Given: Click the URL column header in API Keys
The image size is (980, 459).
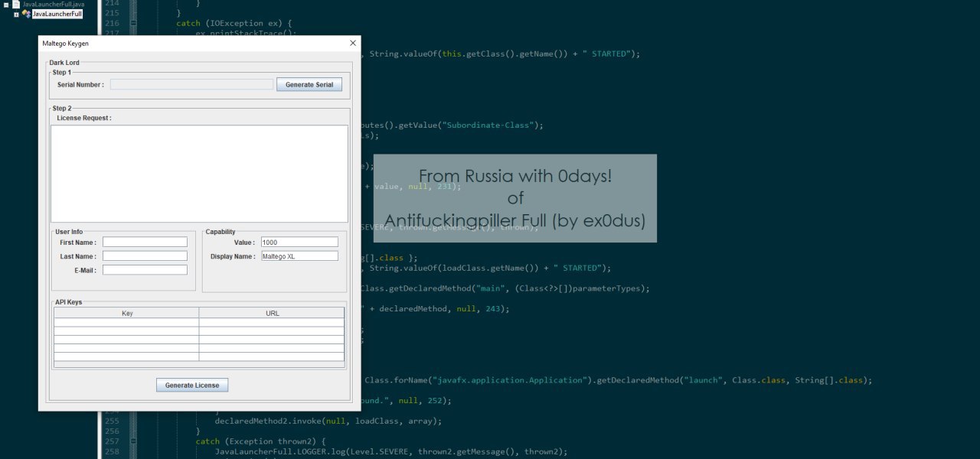Looking at the screenshot, I should [272, 313].
